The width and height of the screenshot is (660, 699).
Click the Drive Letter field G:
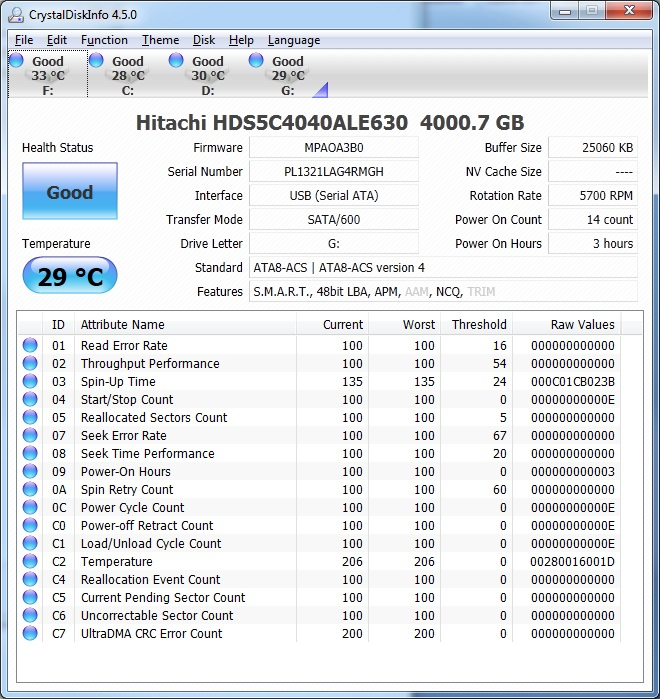pyautogui.click(x=334, y=244)
